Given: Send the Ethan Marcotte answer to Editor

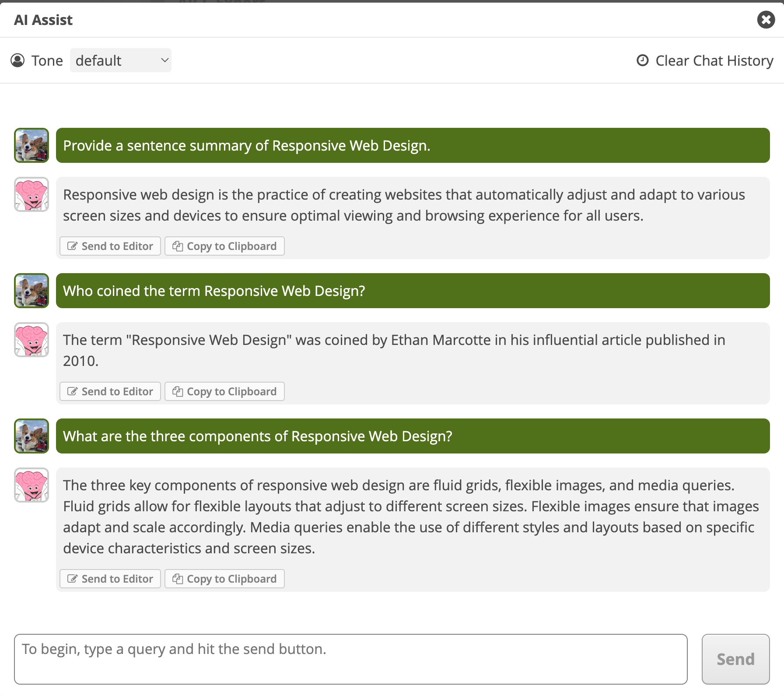Looking at the screenshot, I should [x=110, y=391].
